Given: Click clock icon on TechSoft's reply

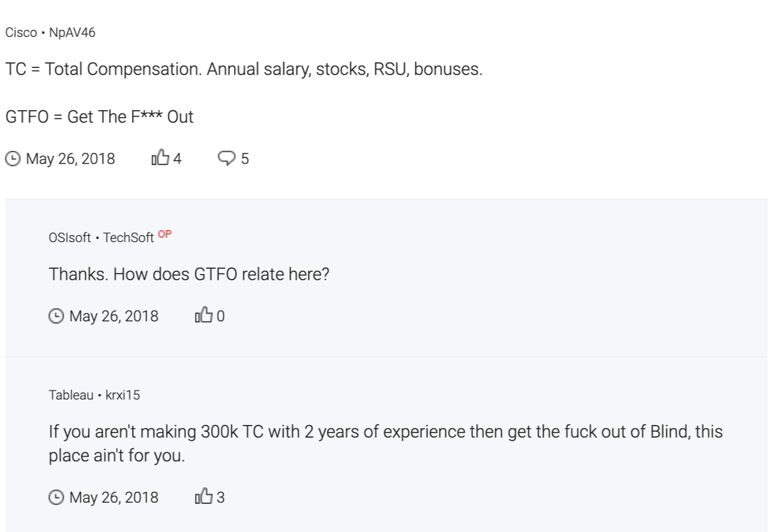Looking at the screenshot, I should [x=56, y=316].
